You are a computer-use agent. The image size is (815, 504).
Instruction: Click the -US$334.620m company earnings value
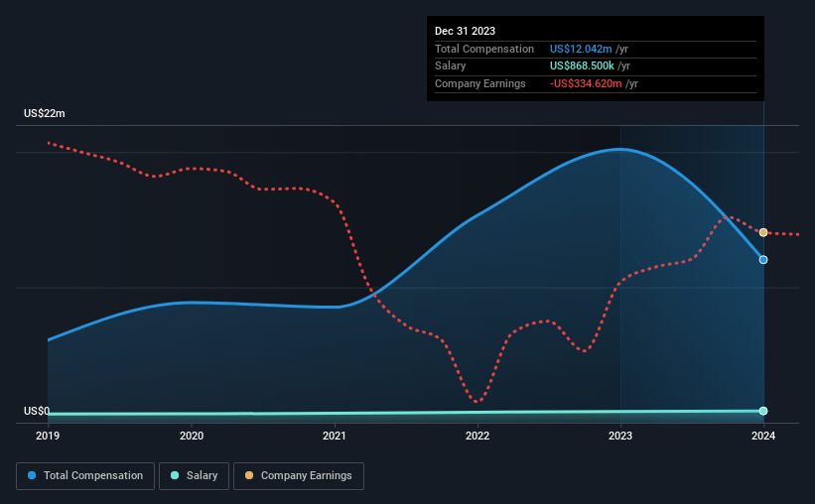pos(586,83)
